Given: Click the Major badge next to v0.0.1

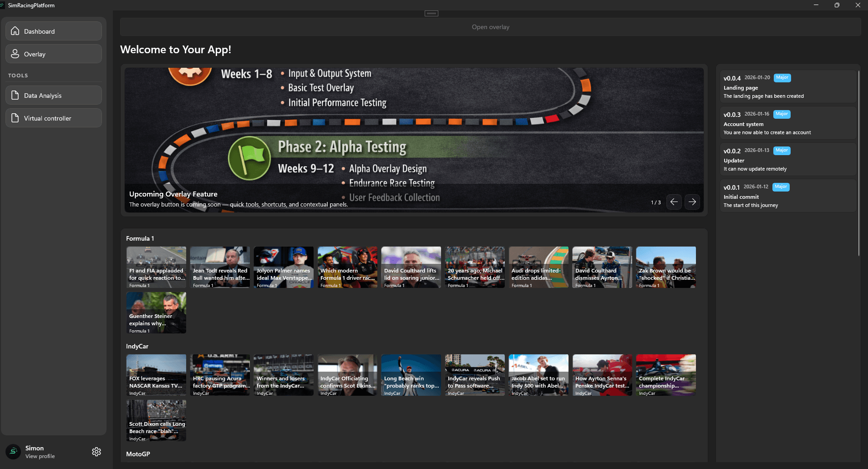Looking at the screenshot, I should (x=781, y=187).
